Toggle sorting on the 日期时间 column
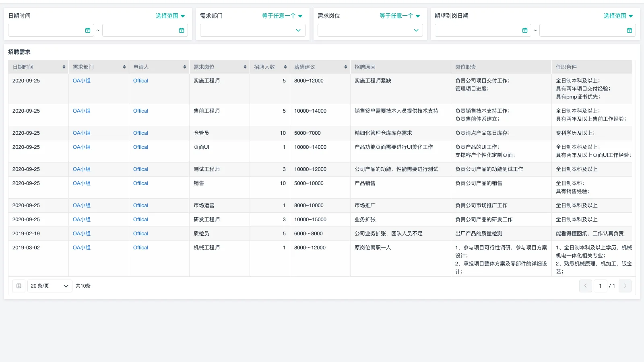 click(64, 67)
